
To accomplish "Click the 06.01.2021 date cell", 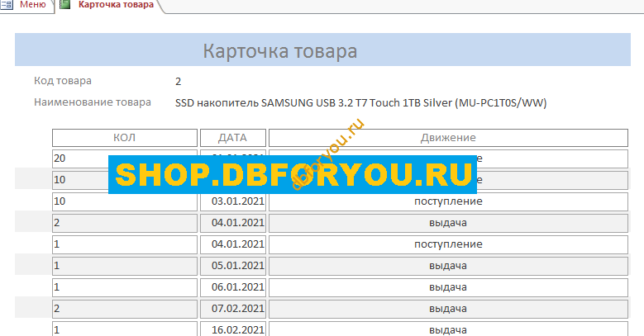I will pos(233,287).
